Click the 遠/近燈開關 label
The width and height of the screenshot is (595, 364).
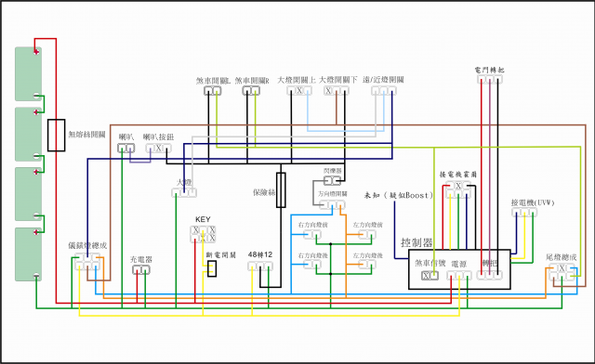coord(383,80)
